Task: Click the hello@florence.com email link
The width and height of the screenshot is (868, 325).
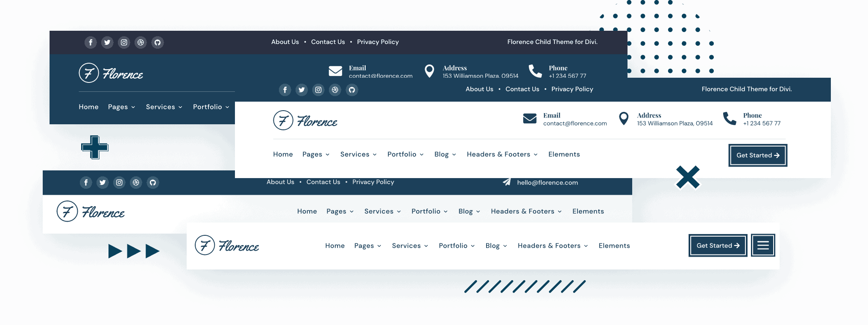Action: click(x=547, y=183)
